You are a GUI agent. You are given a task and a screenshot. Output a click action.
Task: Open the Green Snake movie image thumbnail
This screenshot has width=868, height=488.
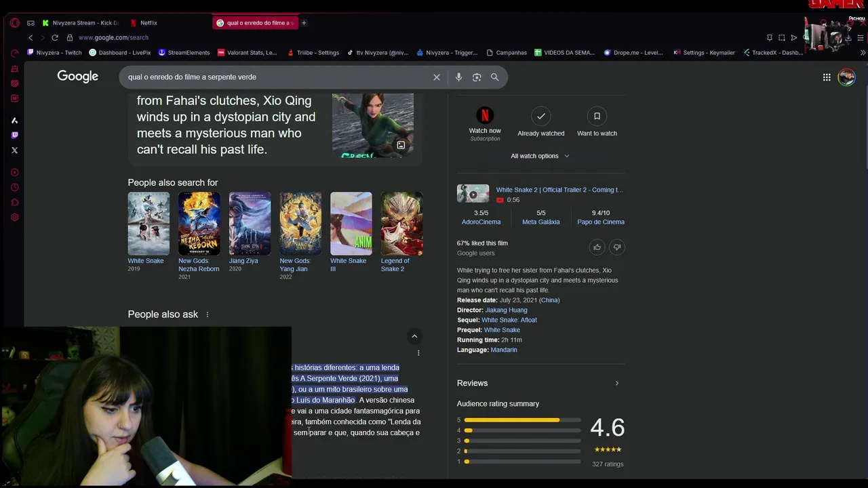[373, 125]
